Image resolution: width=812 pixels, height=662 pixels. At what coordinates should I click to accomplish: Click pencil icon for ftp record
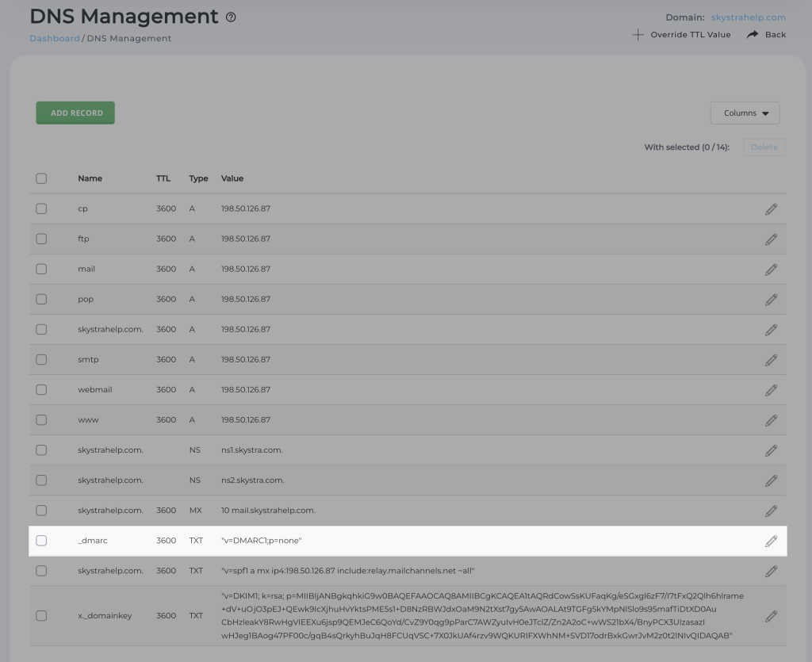771,239
